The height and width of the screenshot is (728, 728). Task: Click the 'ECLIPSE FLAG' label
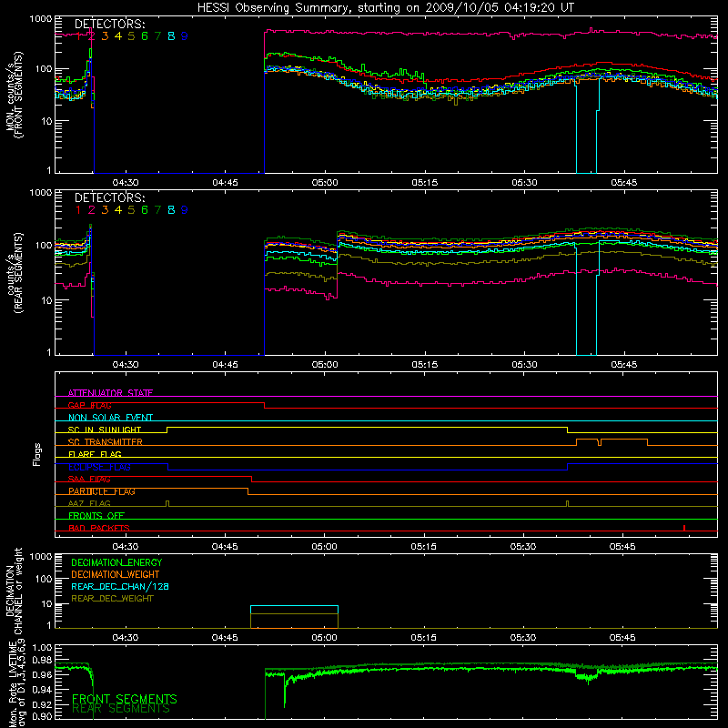[x=100, y=467]
